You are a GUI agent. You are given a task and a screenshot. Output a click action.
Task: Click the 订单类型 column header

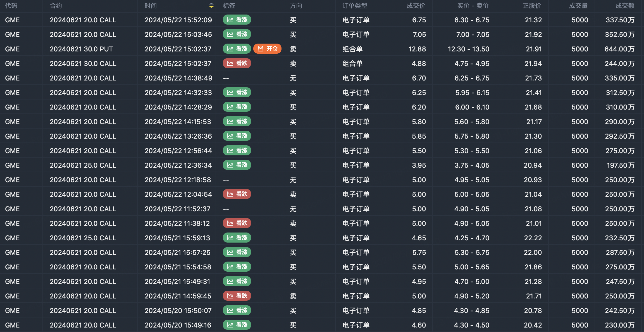pyautogui.click(x=355, y=6)
